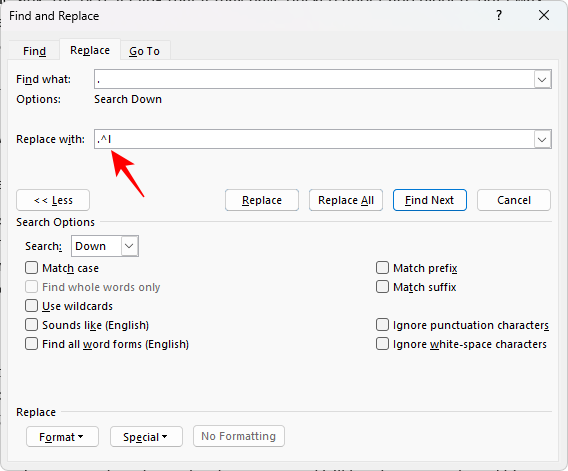Check Ignore white-space characters
This screenshot has height=471, width=568.
(x=382, y=344)
